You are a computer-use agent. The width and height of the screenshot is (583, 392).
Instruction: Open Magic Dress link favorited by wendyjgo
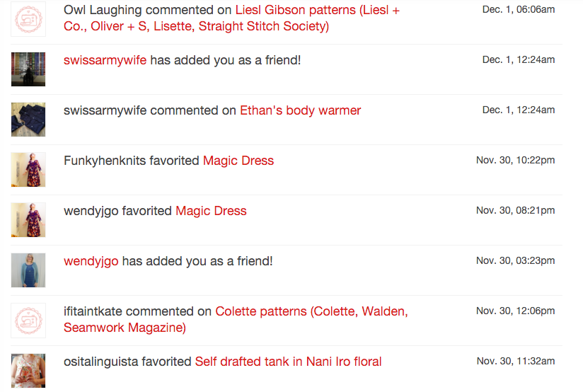[211, 211]
